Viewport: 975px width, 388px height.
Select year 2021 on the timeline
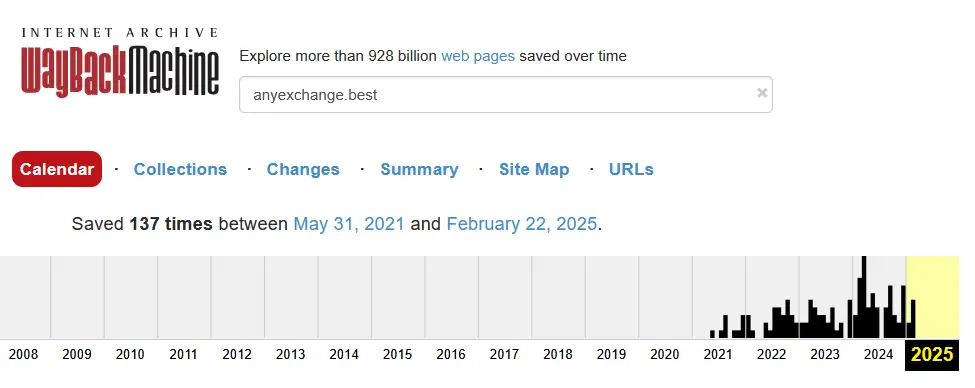click(x=718, y=354)
